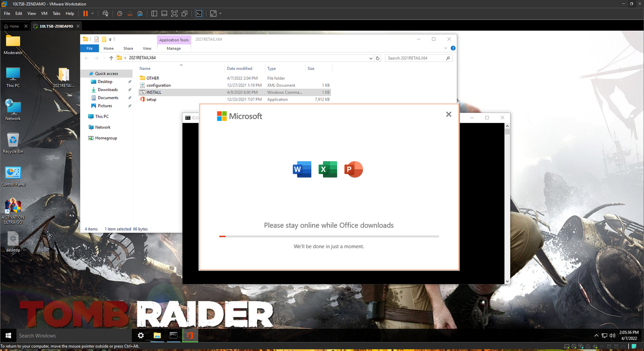Screen dimensions: 644x351
Task: Toggle the VMware library sidebar view icon
Action: 154,14
